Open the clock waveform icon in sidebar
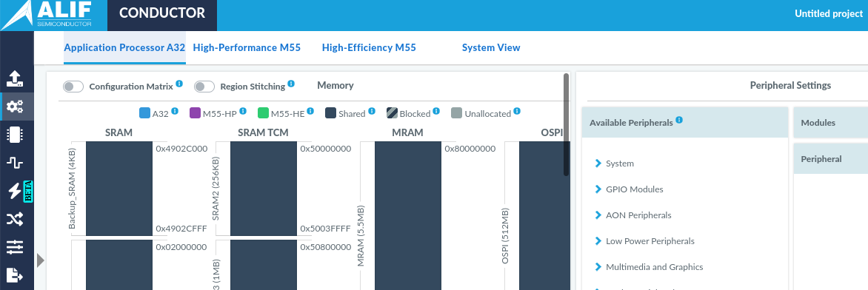 click(x=15, y=162)
